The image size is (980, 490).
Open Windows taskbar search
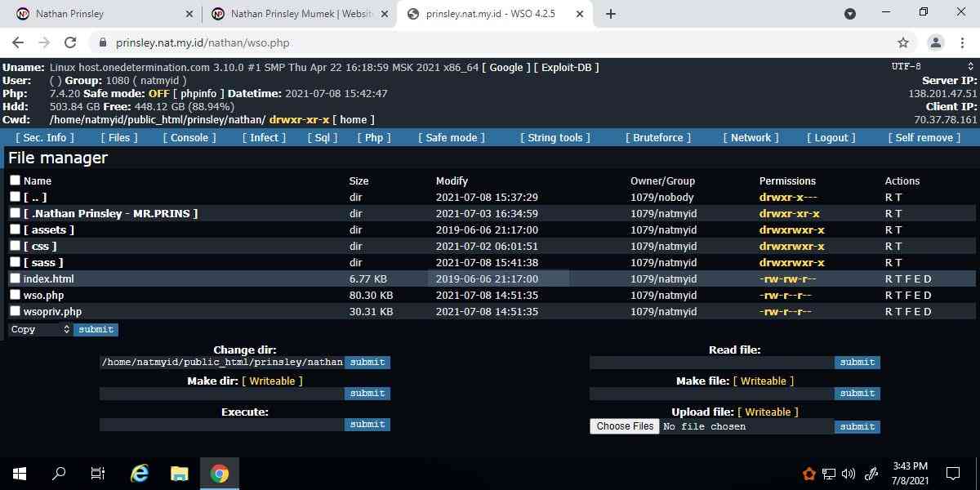point(59,473)
